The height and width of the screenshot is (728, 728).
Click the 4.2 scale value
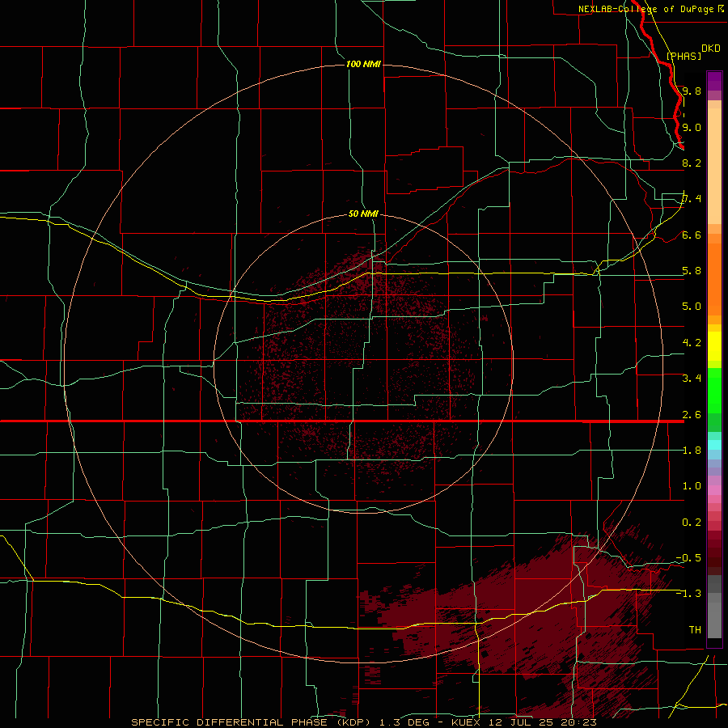692,343
